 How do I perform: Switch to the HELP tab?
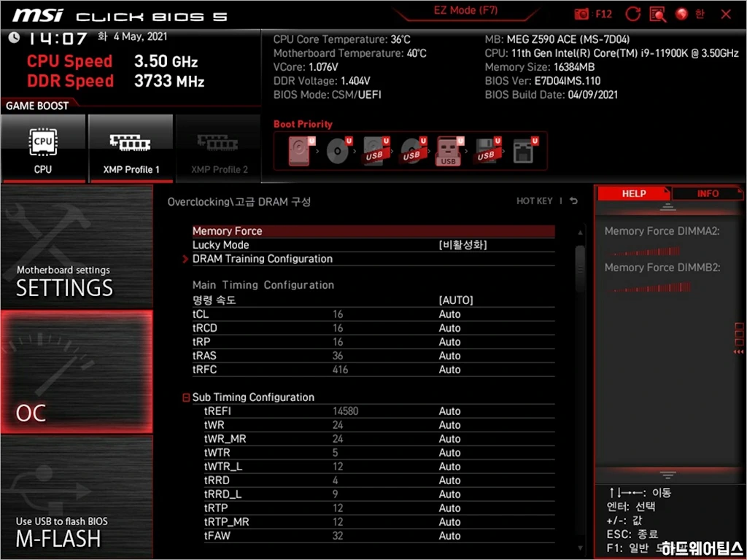click(634, 193)
